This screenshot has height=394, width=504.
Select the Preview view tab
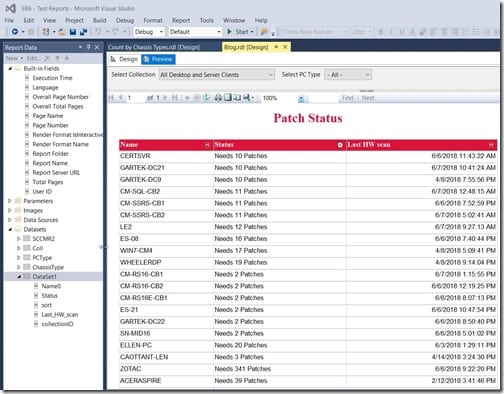158,59
